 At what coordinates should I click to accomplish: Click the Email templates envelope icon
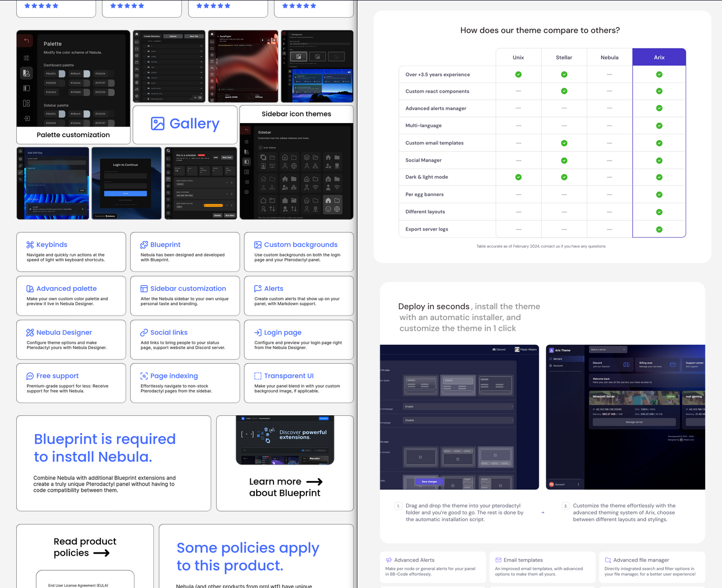[x=498, y=560]
